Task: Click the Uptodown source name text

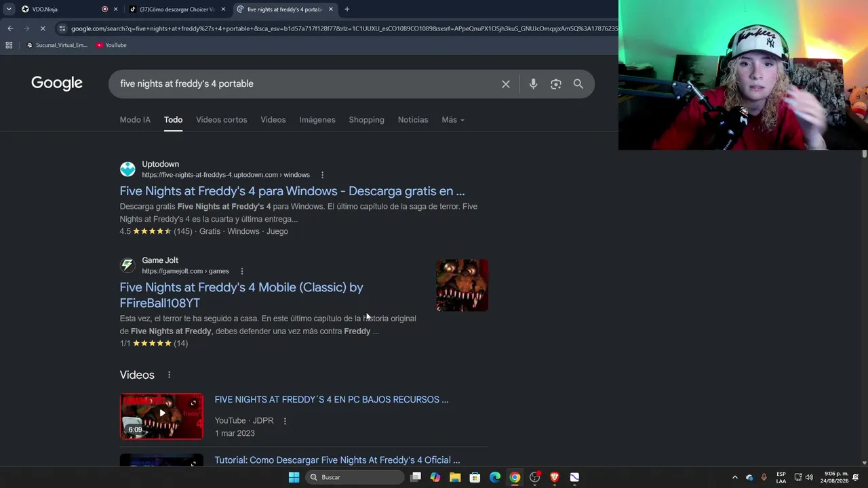Action: tap(161, 164)
